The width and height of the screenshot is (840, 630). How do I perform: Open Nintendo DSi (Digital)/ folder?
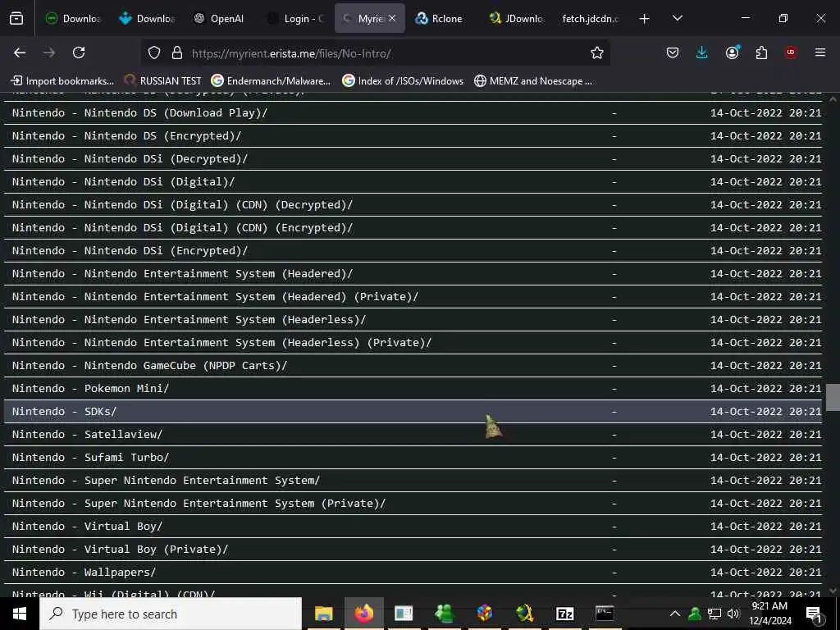point(123,182)
